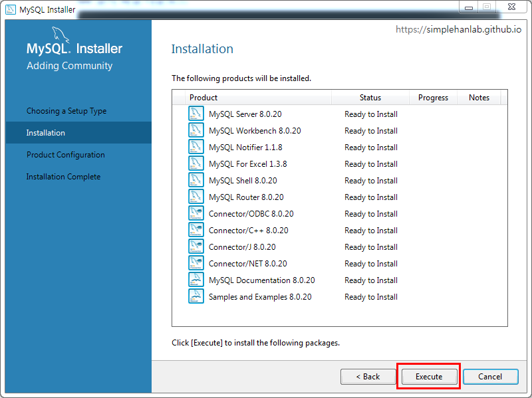Cancel the MySQL installation
The height and width of the screenshot is (398, 532).
pos(490,377)
